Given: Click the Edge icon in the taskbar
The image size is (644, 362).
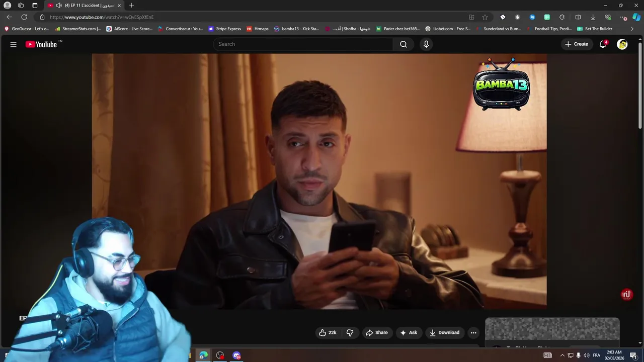Looking at the screenshot, I should 203,355.
